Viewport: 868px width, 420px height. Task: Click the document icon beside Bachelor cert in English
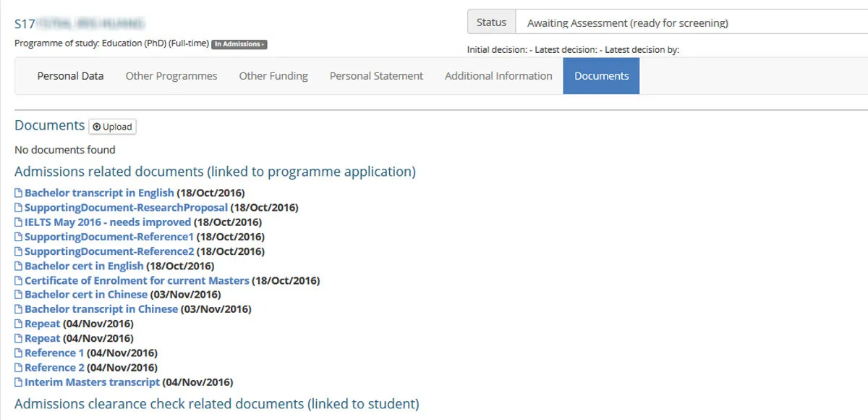(x=18, y=265)
